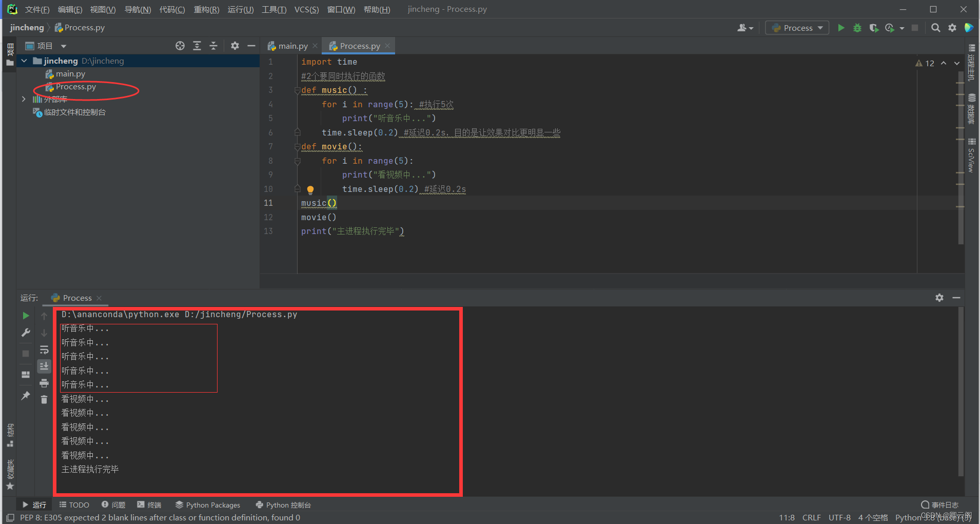Run the Process configuration with the green play button
980x524 pixels.
[841, 28]
